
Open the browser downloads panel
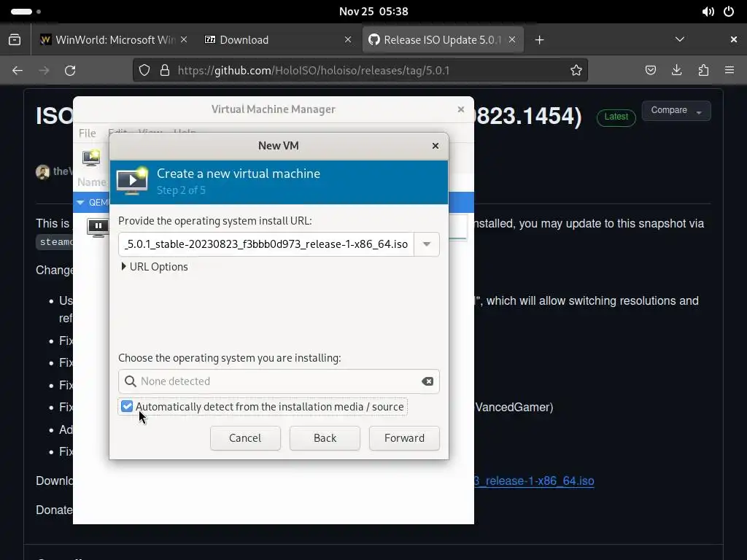pos(676,71)
